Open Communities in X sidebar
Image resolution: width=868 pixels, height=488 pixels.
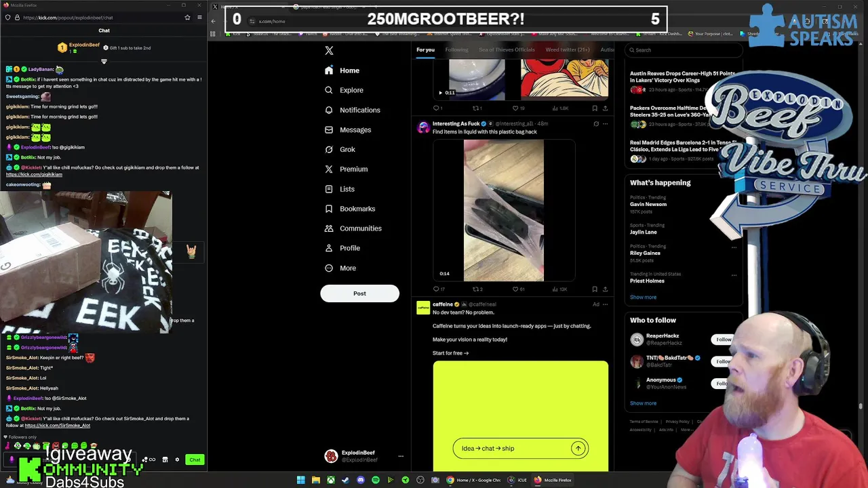coord(353,228)
